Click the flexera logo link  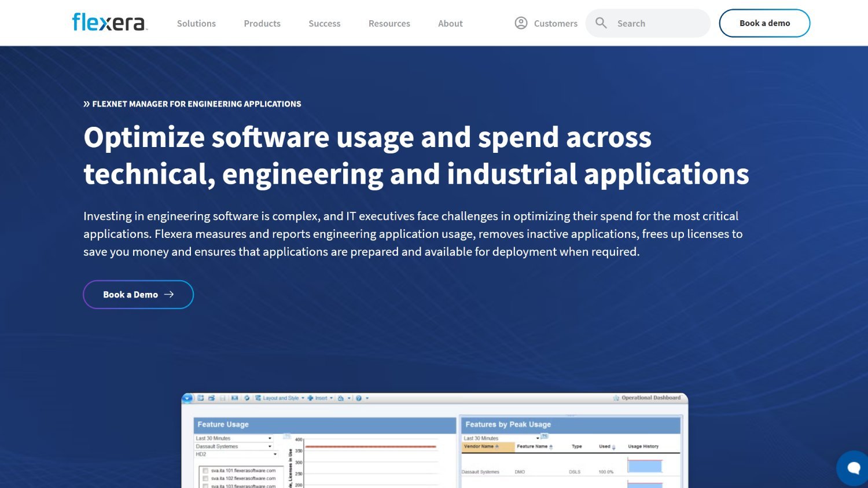point(108,22)
